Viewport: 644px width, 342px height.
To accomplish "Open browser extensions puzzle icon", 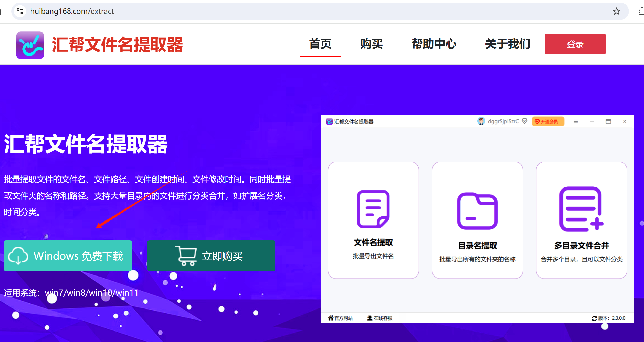I will [641, 11].
